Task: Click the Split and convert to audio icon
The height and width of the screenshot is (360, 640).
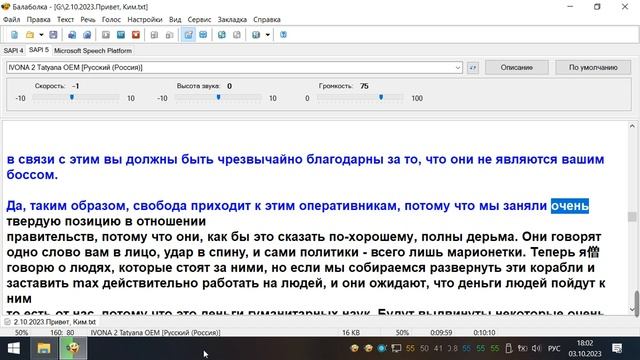Action: [x=87, y=35]
